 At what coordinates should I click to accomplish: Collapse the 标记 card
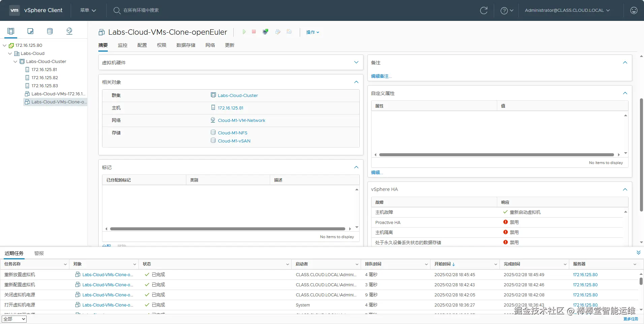point(356,167)
